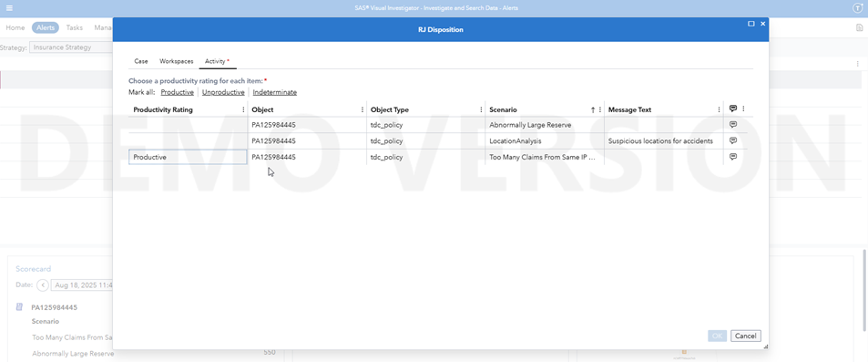
Task: Open the Insurance Strategy dropdown
Action: click(x=71, y=47)
